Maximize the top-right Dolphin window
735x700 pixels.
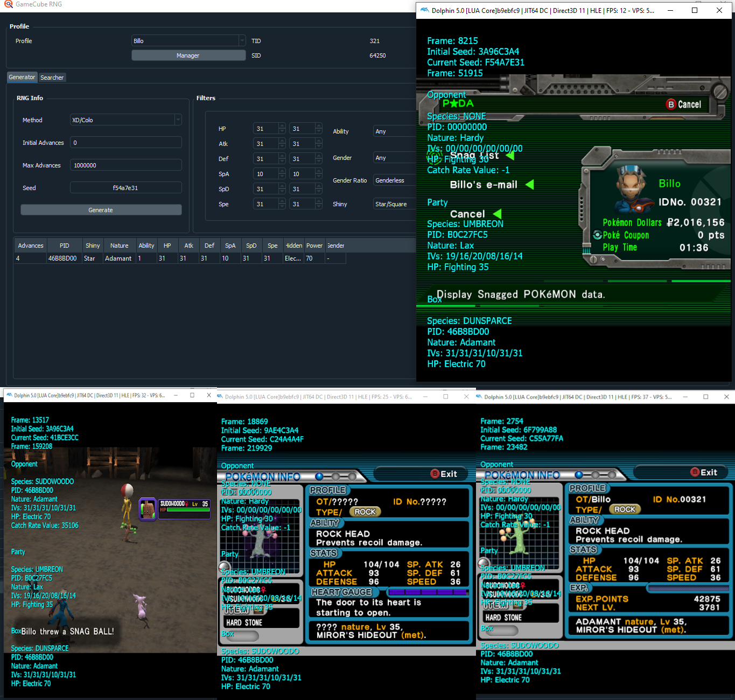pyautogui.click(x=695, y=10)
